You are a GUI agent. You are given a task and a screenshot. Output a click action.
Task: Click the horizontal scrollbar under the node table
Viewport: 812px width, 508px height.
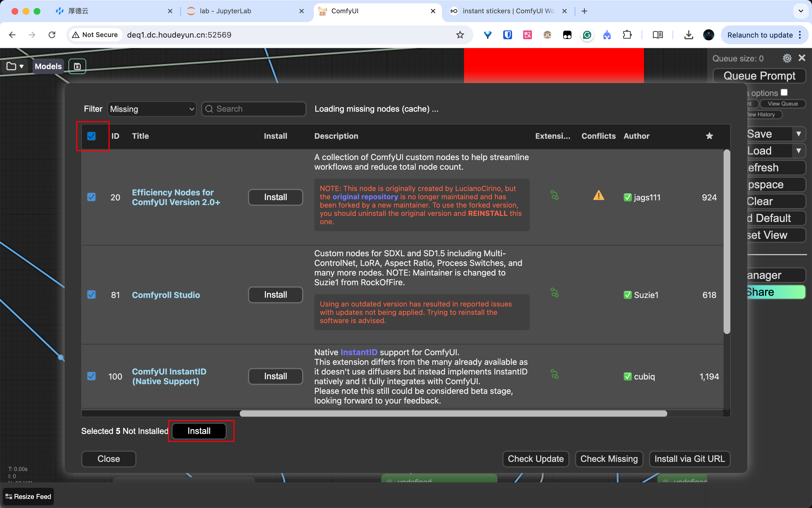453,413
